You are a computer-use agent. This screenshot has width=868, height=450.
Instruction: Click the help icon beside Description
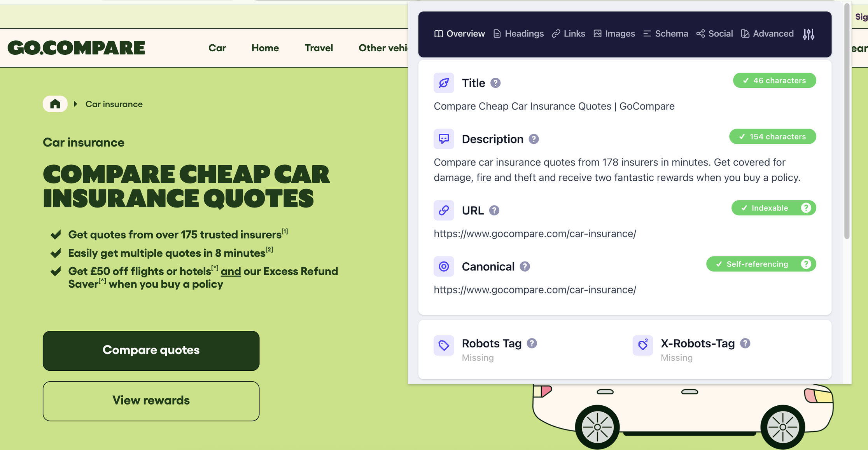534,139
